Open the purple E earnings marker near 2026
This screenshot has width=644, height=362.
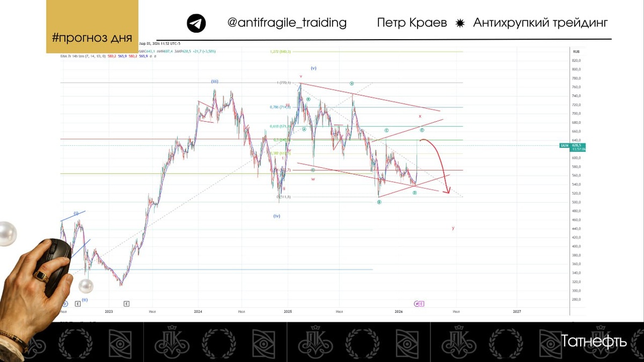(x=421, y=304)
